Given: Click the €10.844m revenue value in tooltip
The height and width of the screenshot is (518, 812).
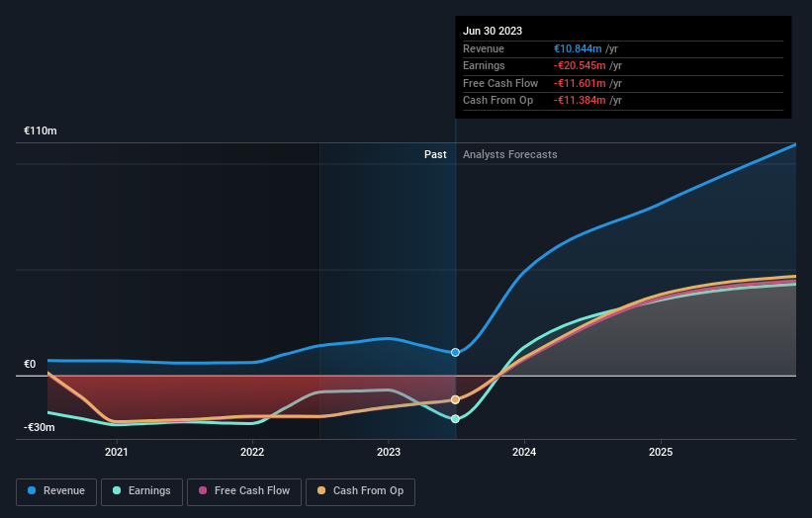Looking at the screenshot, I should point(578,48).
